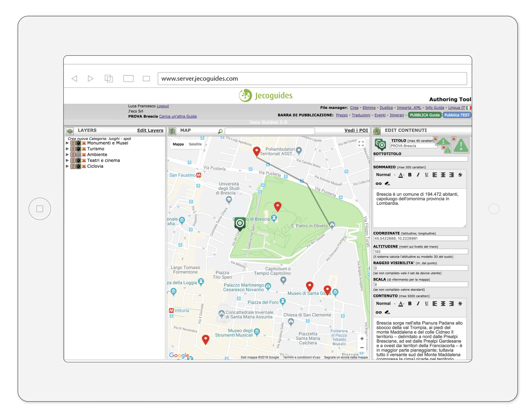Click the green target marker on the map

[240, 223]
